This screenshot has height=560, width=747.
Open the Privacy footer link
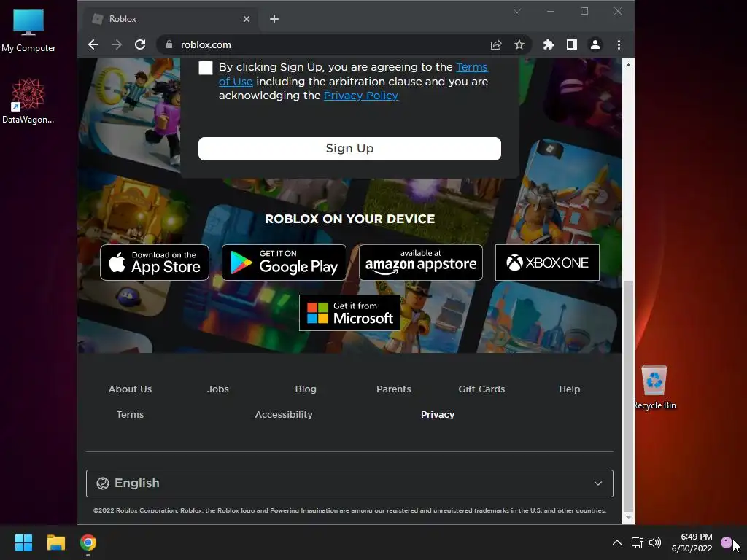[438, 415]
